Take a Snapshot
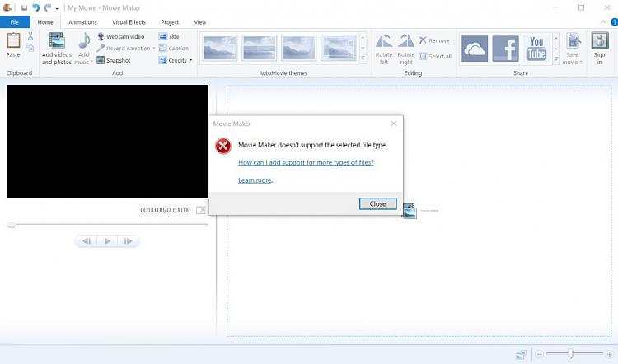Image resolution: width=618 pixels, height=364 pixels. (x=114, y=60)
